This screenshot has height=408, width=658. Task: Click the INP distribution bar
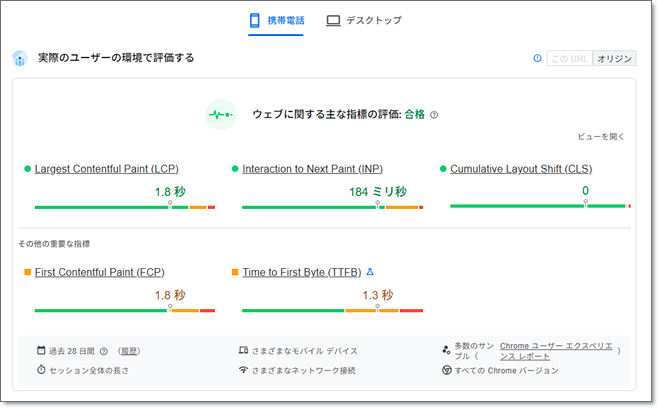pos(332,207)
